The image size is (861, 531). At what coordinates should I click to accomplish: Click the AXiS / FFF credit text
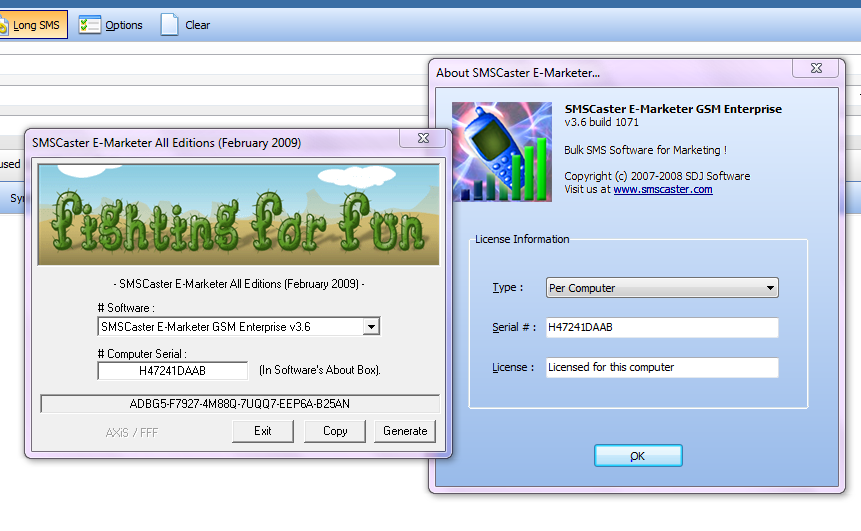(x=132, y=433)
